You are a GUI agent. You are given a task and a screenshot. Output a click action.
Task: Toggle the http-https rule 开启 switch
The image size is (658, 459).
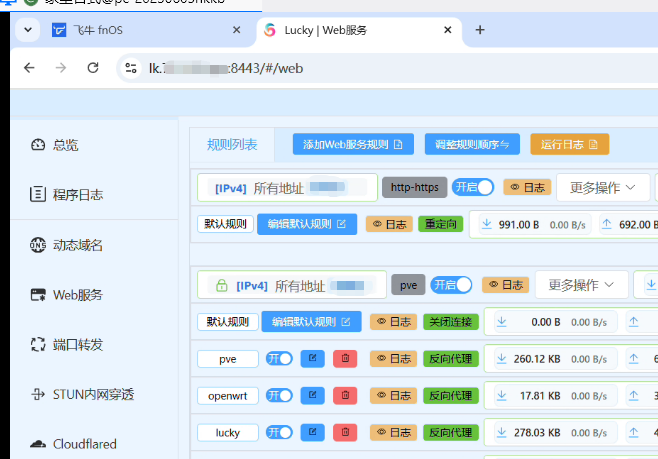point(473,187)
